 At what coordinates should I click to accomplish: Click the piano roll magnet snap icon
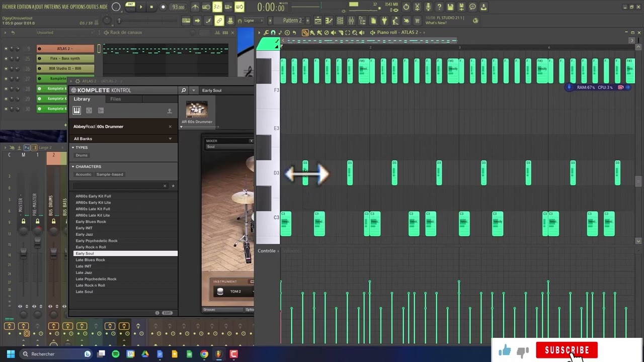coord(273,32)
